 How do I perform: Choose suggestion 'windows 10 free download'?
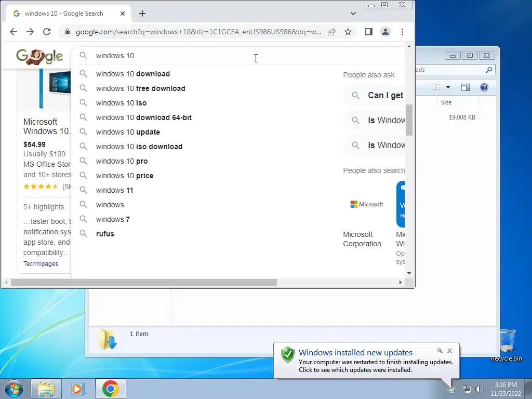tap(141, 88)
